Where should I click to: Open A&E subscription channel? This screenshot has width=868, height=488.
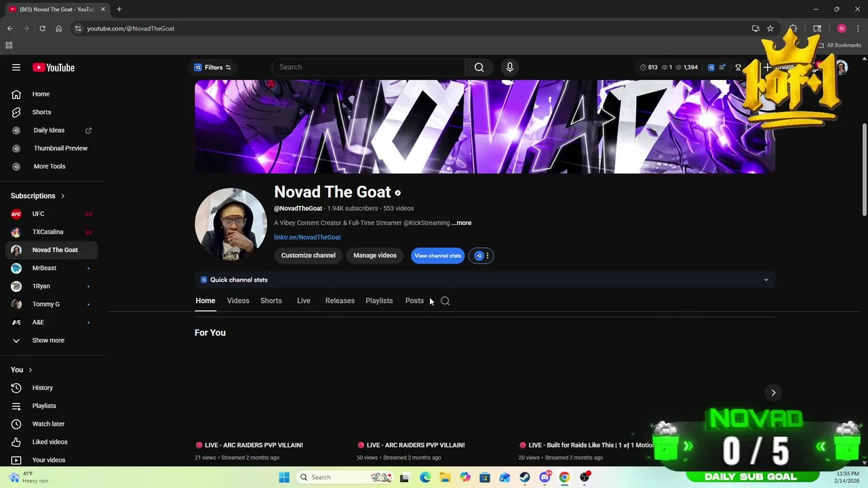point(52,322)
